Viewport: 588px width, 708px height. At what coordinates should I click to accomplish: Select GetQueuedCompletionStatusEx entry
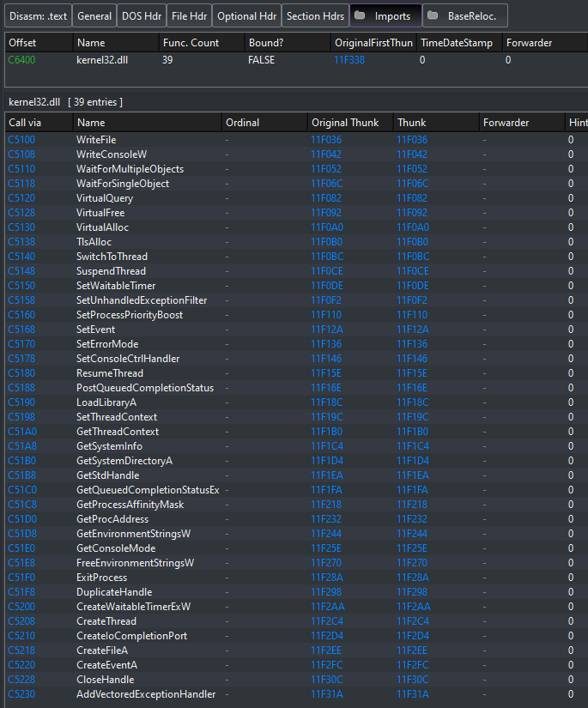coord(296,490)
